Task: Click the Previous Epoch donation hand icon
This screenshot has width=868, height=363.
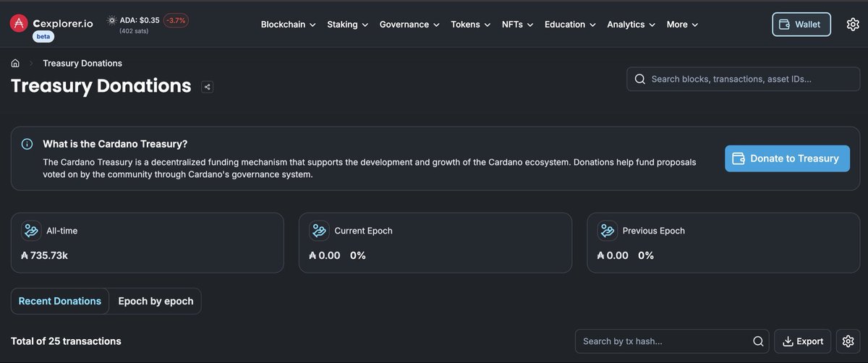Action: click(607, 231)
